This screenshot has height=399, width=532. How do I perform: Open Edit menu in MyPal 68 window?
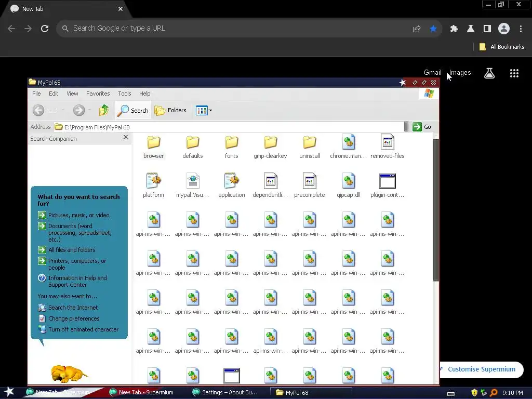pos(54,94)
